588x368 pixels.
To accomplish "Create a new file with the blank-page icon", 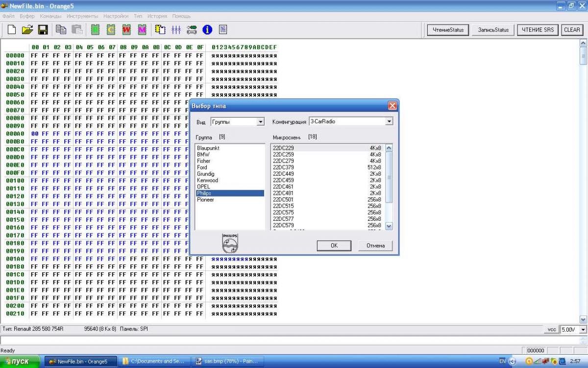I will click(x=11, y=29).
